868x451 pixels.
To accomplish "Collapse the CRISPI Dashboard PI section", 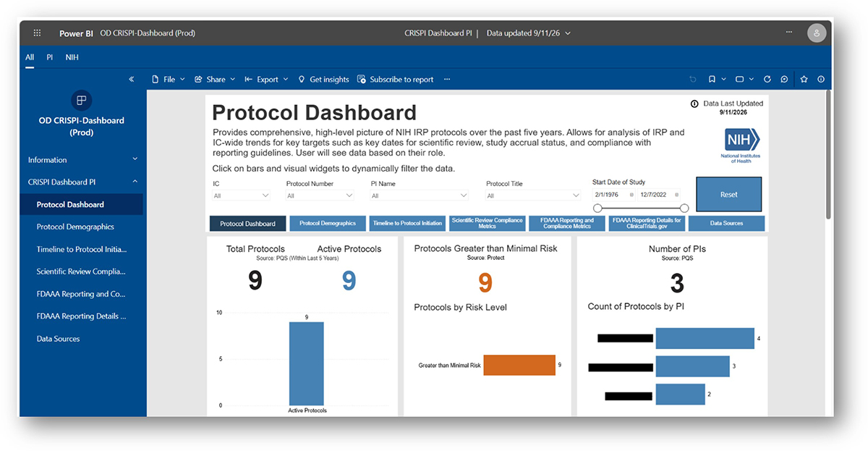I will (x=81, y=182).
